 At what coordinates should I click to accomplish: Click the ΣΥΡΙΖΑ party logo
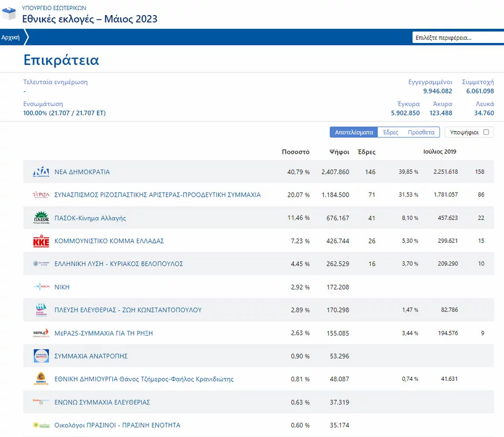(41, 195)
